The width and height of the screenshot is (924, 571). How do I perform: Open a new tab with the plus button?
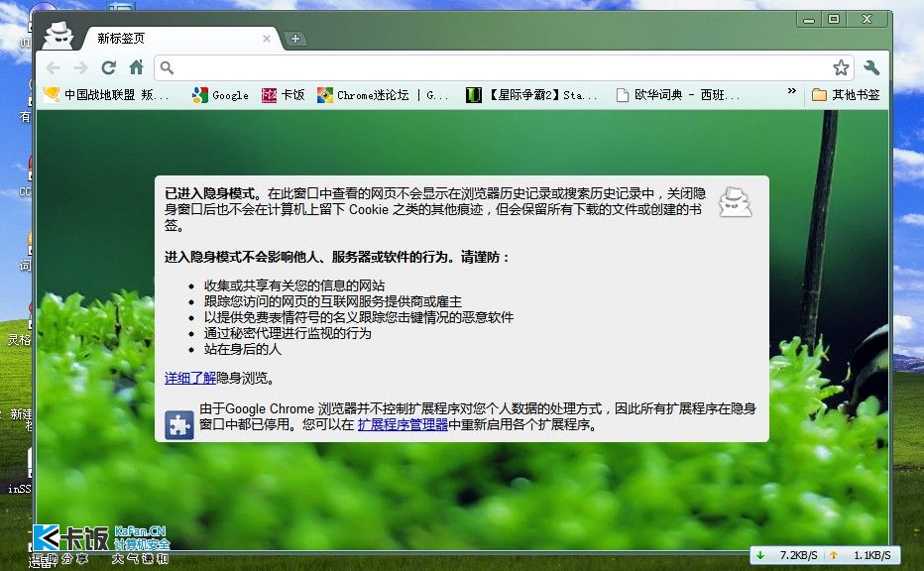click(x=295, y=39)
